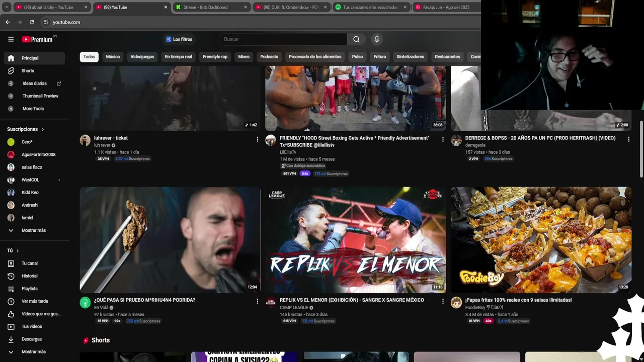644x362 pixels.
Task: Reload the current page
Action: pyautogui.click(x=32, y=22)
